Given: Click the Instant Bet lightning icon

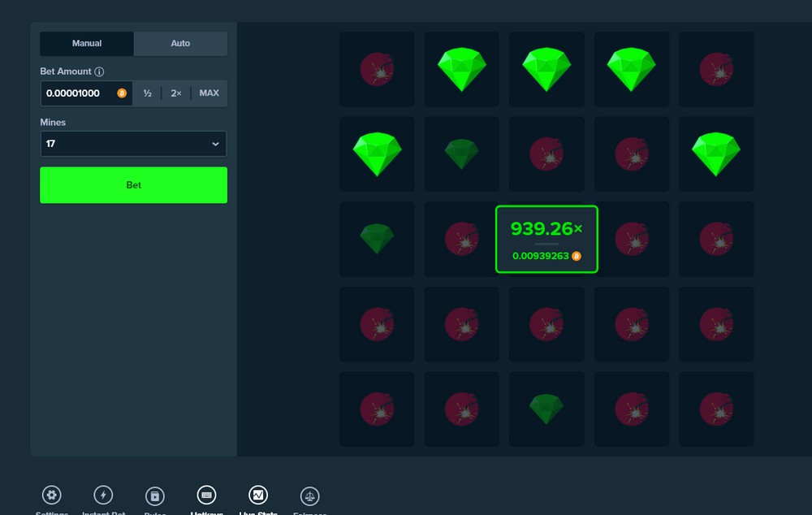Looking at the screenshot, I should 103,495.
